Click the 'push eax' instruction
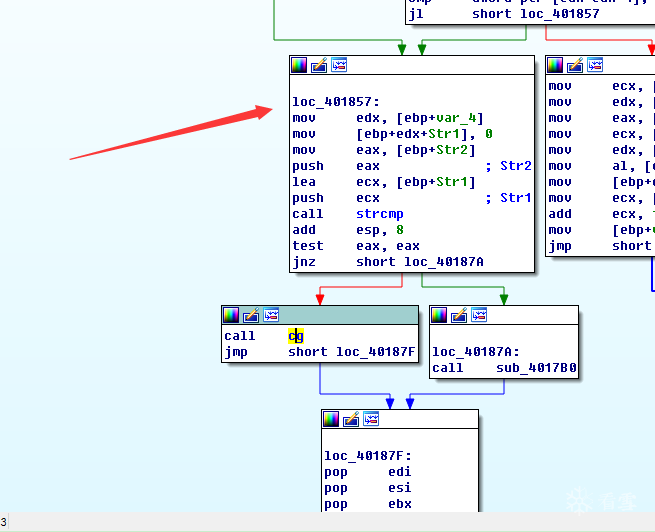655x532 pixels. 336,166
